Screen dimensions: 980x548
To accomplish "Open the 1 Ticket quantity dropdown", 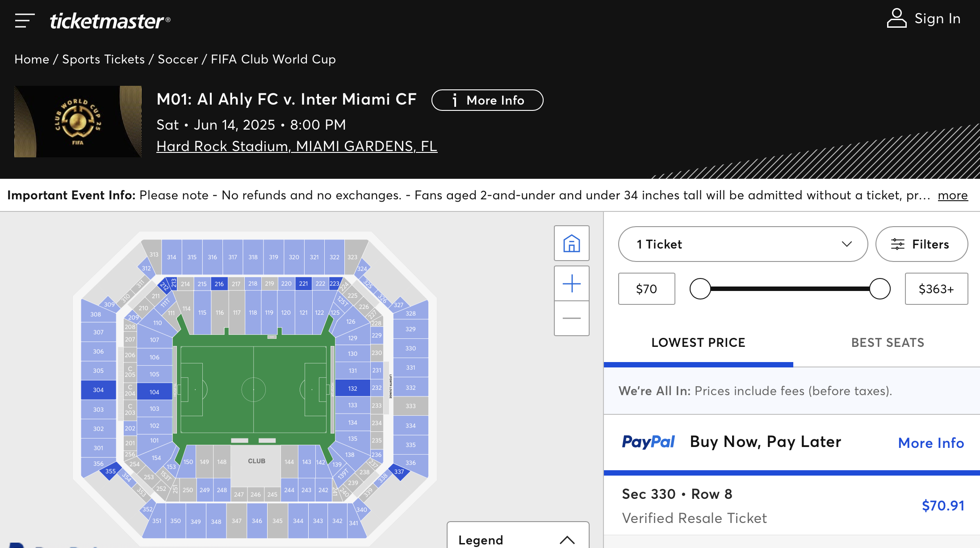I will (742, 244).
